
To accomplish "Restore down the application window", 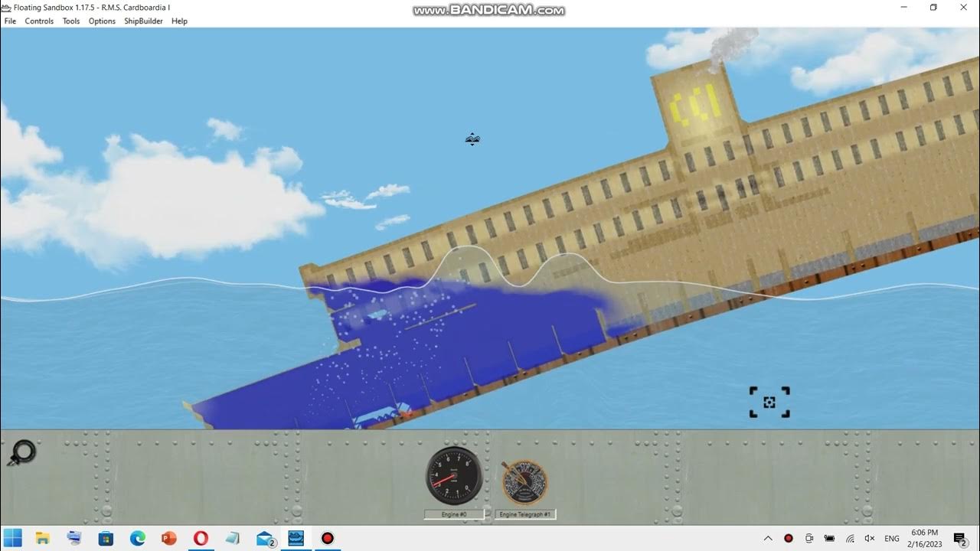I will click(933, 8).
